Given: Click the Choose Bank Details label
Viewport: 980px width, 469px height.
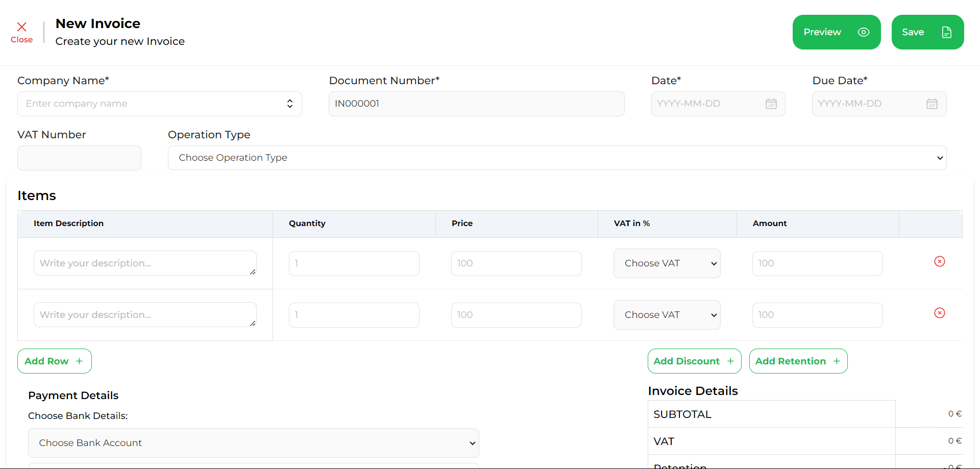Looking at the screenshot, I should click(78, 416).
